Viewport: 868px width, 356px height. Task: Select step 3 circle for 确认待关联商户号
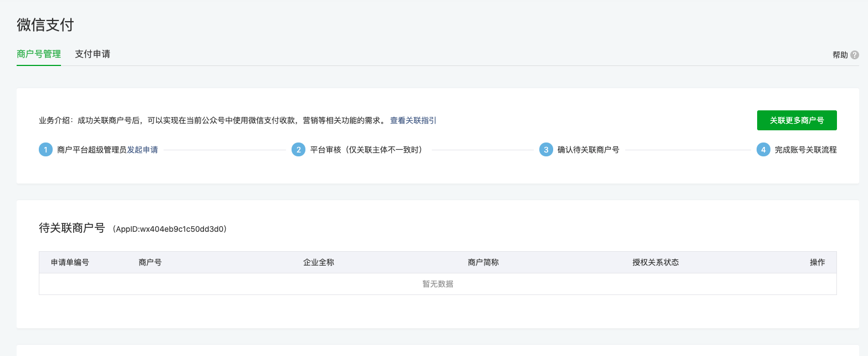pos(546,150)
